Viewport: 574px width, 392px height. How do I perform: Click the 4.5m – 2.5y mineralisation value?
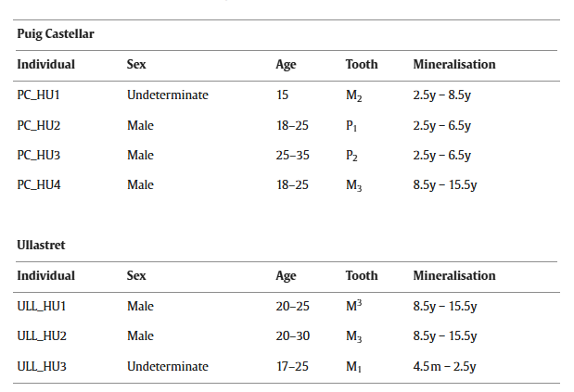click(444, 366)
